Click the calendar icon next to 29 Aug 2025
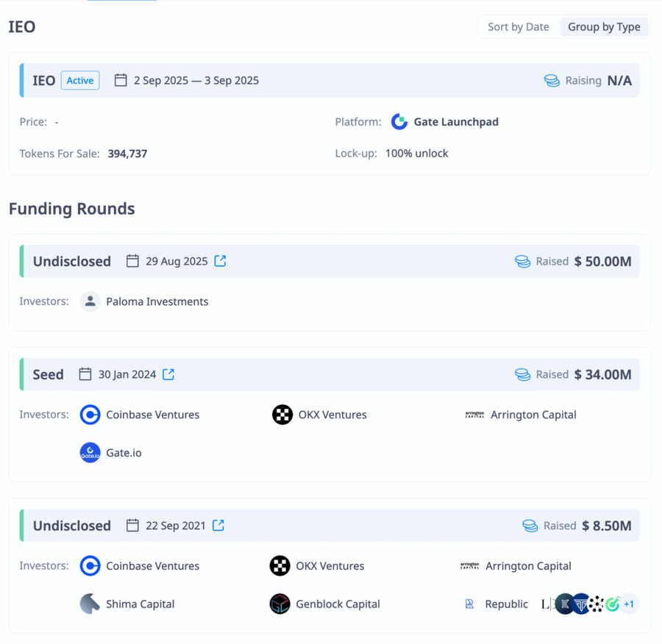Image resolution: width=662 pixels, height=644 pixels. (x=132, y=261)
